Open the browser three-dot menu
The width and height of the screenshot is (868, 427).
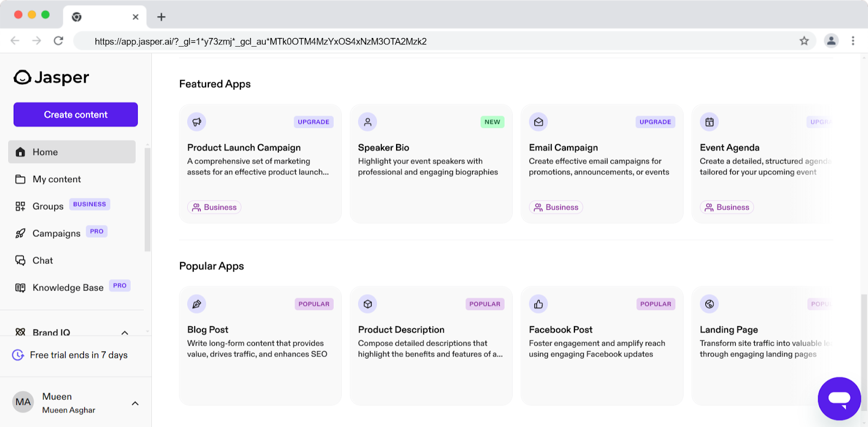[853, 41]
